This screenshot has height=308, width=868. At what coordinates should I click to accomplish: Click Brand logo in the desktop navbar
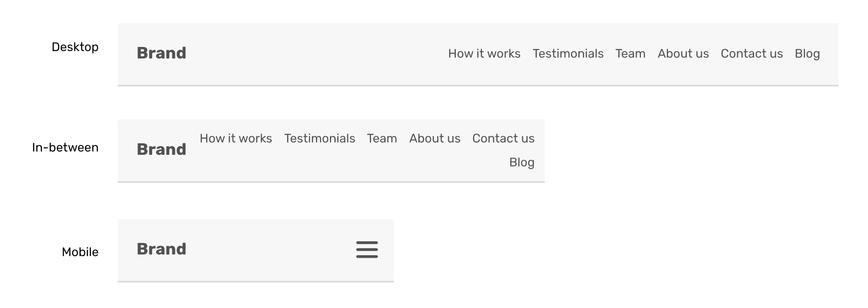point(161,53)
